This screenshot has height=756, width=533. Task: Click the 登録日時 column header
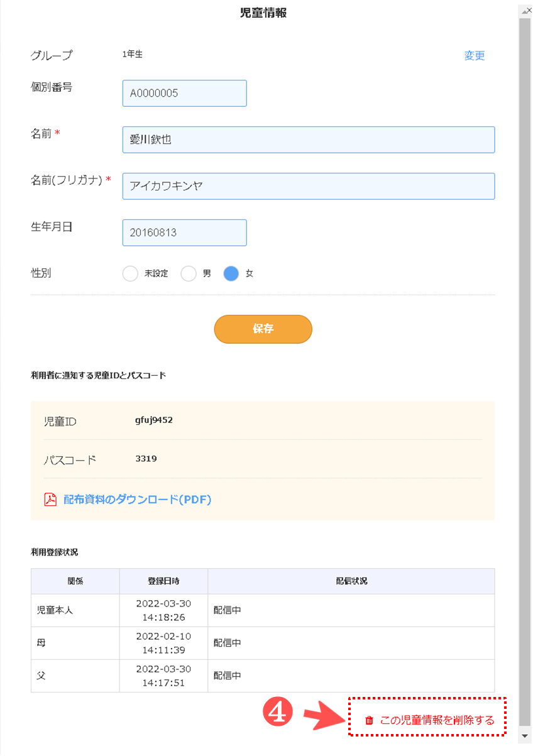point(163,581)
